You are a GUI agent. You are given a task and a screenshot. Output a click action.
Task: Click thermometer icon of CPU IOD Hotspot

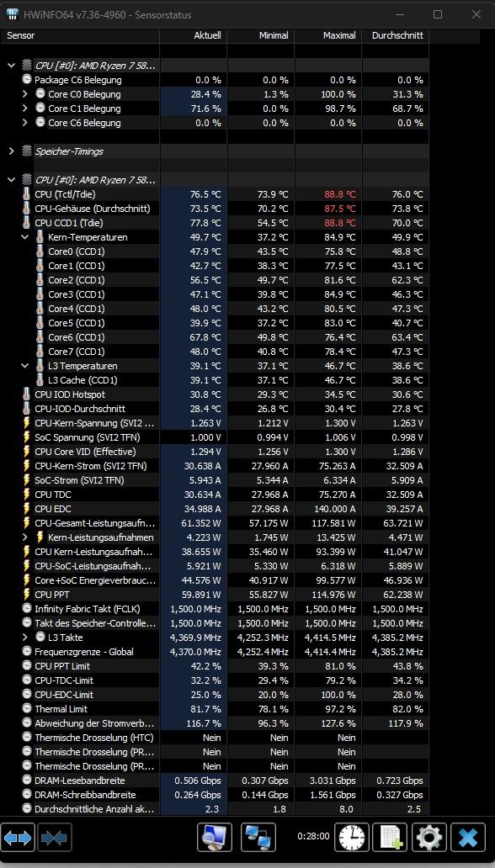click(x=27, y=394)
